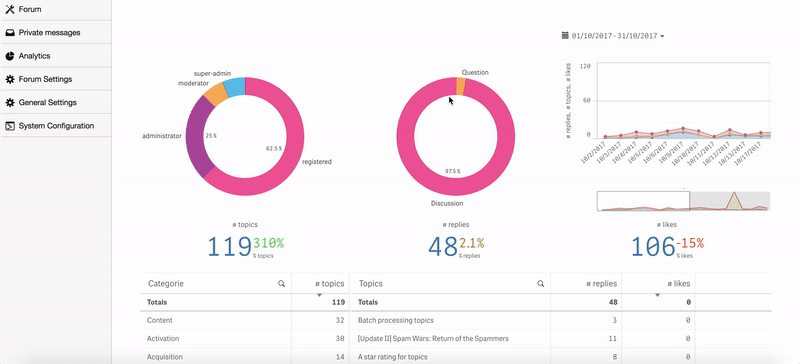Click the search icon in Categorie column

[x=281, y=284]
